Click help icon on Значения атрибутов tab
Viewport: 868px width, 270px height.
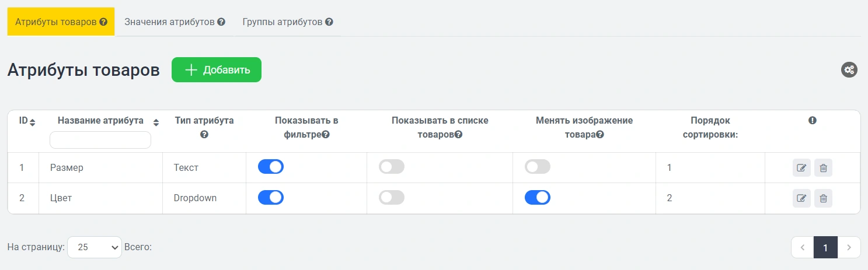(221, 22)
